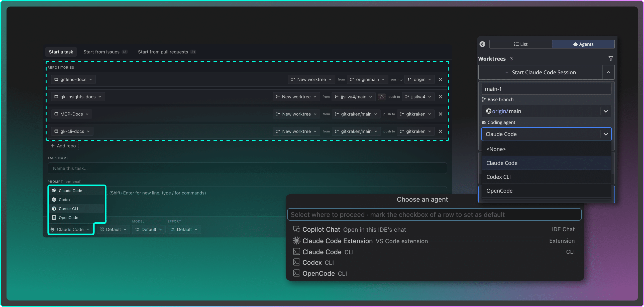This screenshot has width=644, height=307.
Task: Open the Effort Default dropdown
Action: [184, 229]
